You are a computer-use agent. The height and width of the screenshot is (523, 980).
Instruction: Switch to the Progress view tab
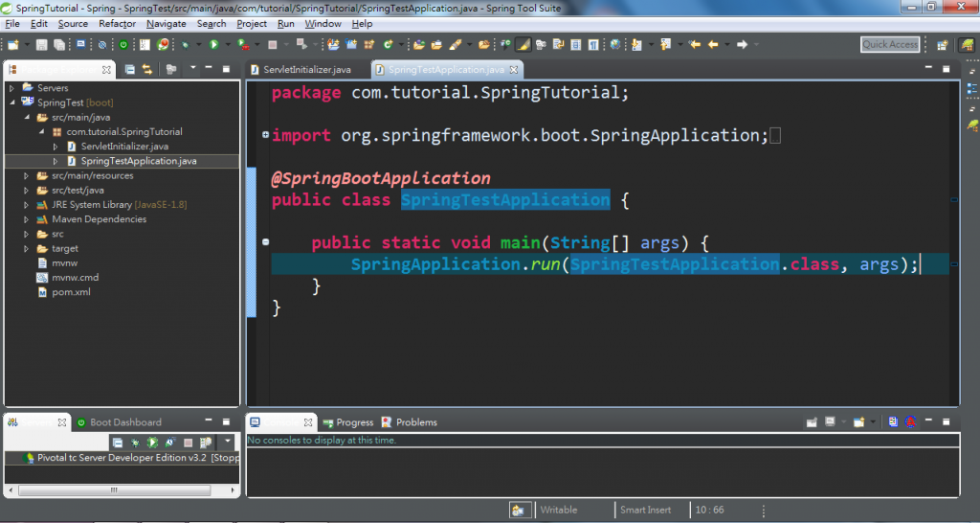point(347,422)
